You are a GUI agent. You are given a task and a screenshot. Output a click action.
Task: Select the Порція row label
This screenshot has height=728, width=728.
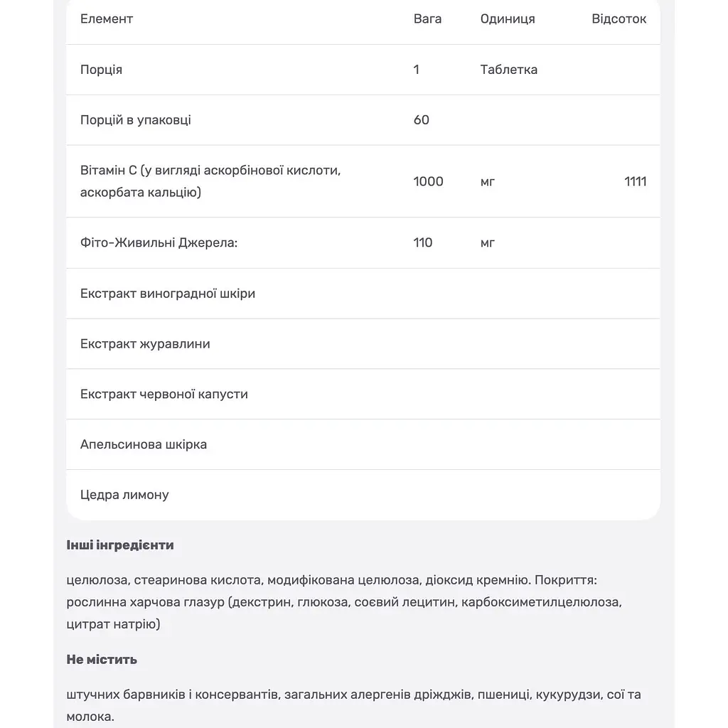point(101,70)
